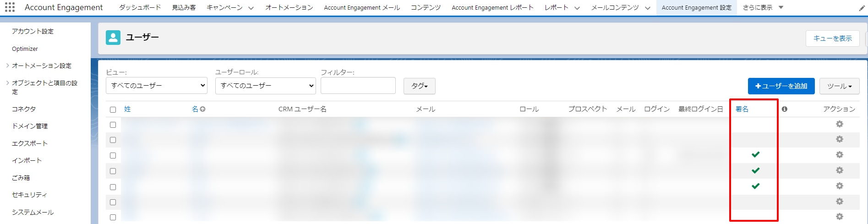Open the action gear of third user row
Viewport: 868px width, 224px height.
[839, 155]
